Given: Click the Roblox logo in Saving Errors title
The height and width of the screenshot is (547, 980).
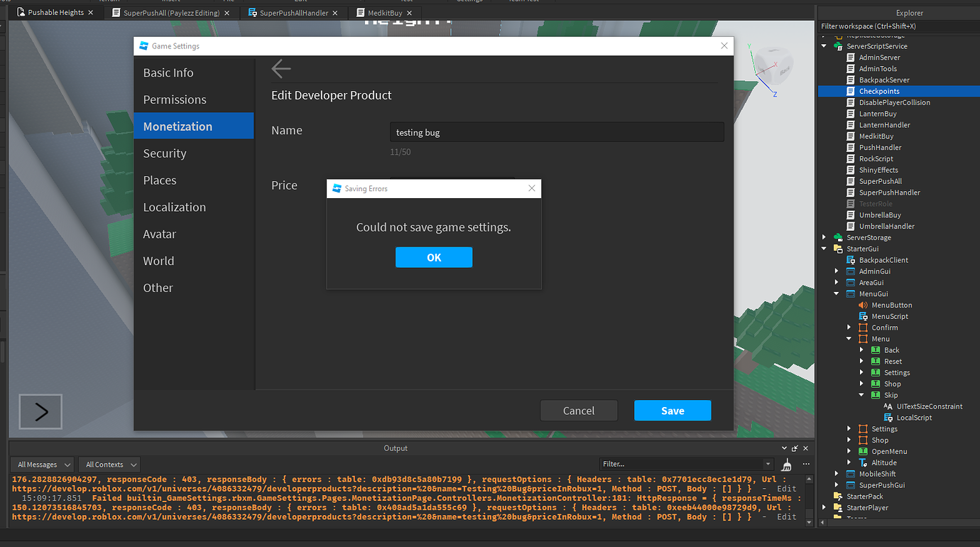Looking at the screenshot, I should click(337, 189).
